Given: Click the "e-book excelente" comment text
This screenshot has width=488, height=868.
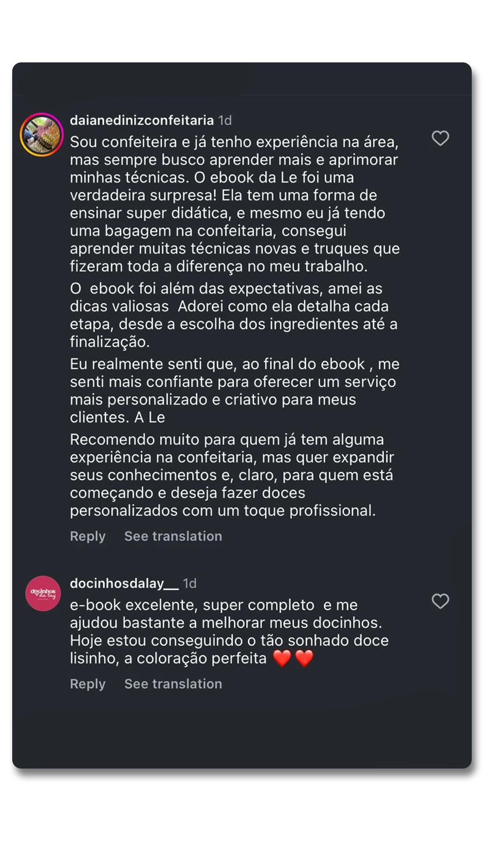Looking at the screenshot, I should click(x=229, y=632).
